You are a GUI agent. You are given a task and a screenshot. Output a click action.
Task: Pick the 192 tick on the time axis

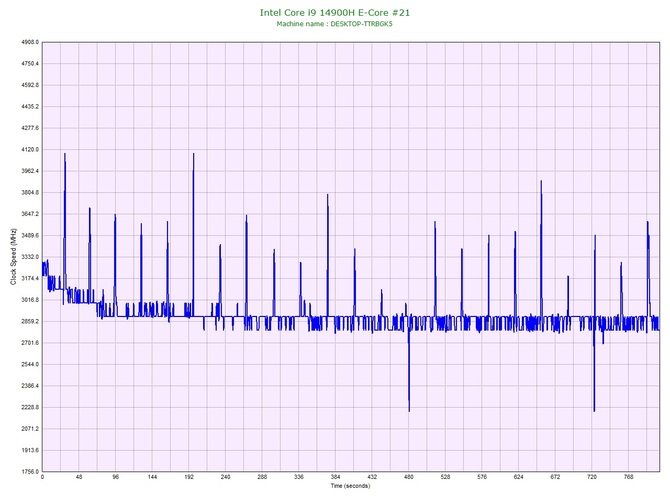coord(189,477)
